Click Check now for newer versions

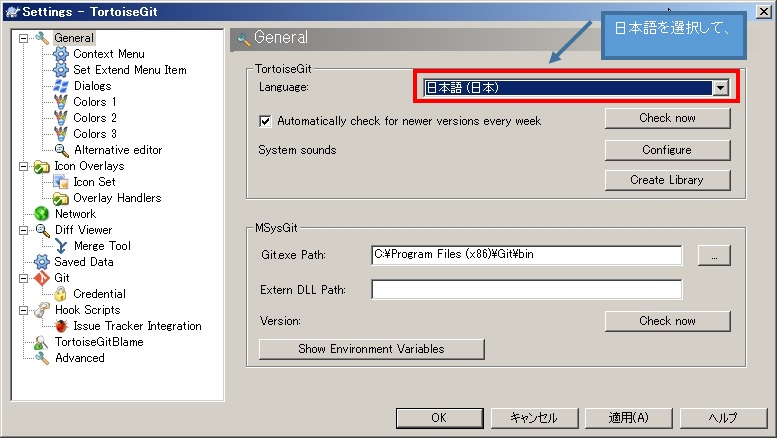click(x=667, y=118)
